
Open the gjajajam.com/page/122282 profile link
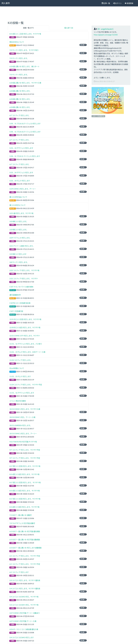(106, 35)
